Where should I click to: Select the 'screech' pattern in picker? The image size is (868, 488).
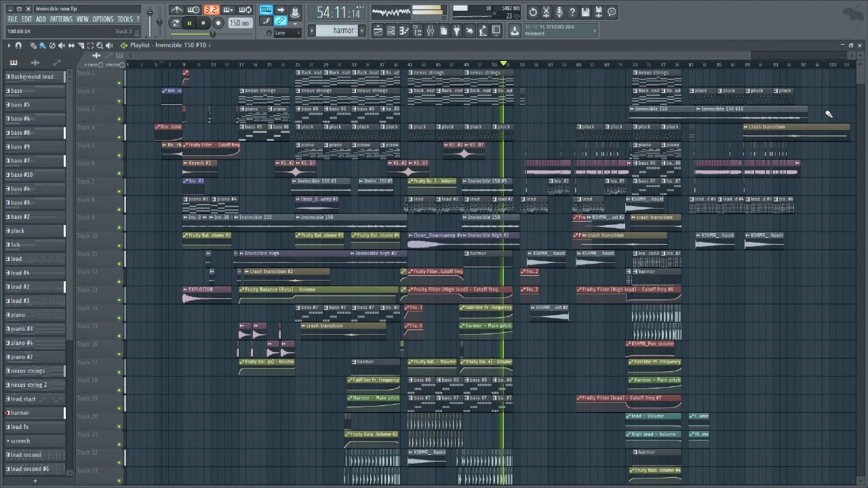pyautogui.click(x=35, y=441)
